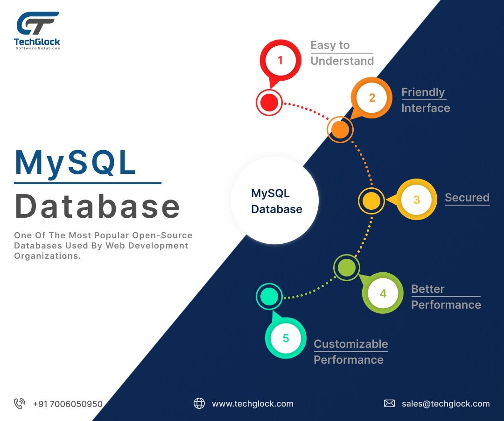504x421 pixels.
Task: Click the envelope icon by the email
Action: click(389, 403)
